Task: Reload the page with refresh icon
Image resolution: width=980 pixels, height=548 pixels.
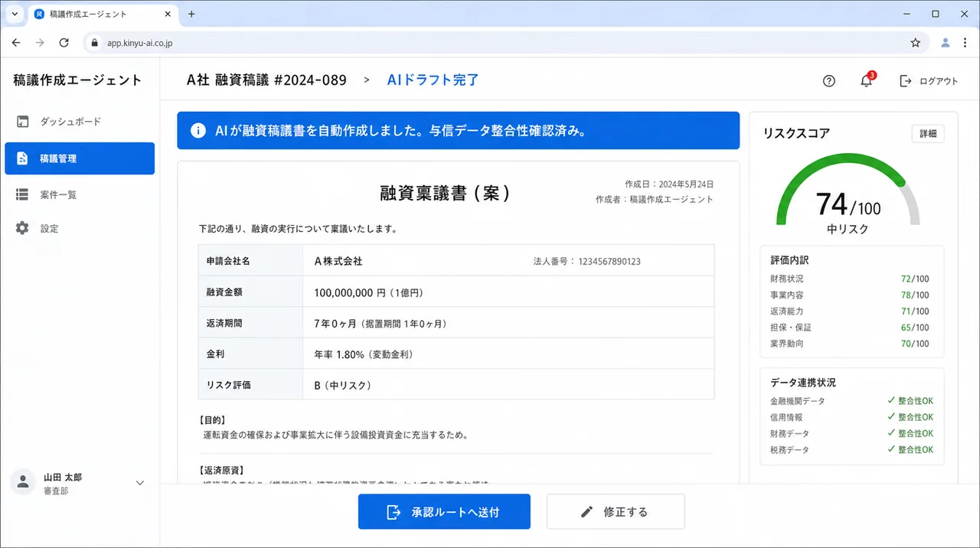Action: 65,43
